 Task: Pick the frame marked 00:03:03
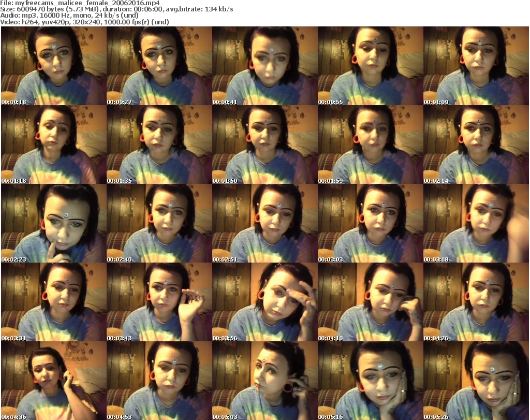coord(371,223)
